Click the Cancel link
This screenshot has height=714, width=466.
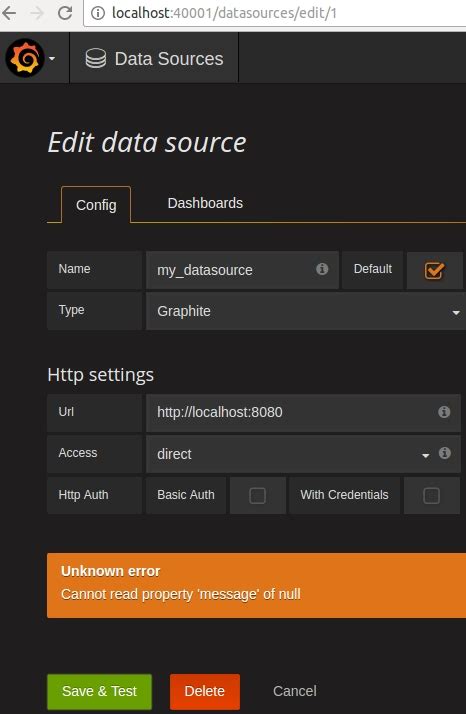(295, 691)
